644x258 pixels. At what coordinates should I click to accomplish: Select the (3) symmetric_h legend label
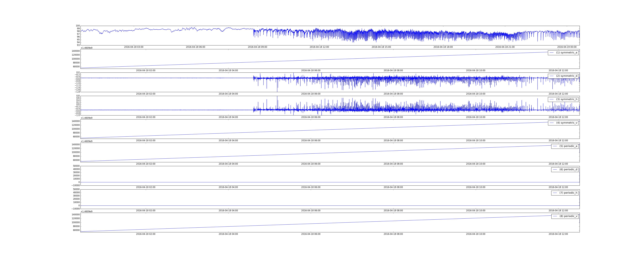pyautogui.click(x=566, y=99)
